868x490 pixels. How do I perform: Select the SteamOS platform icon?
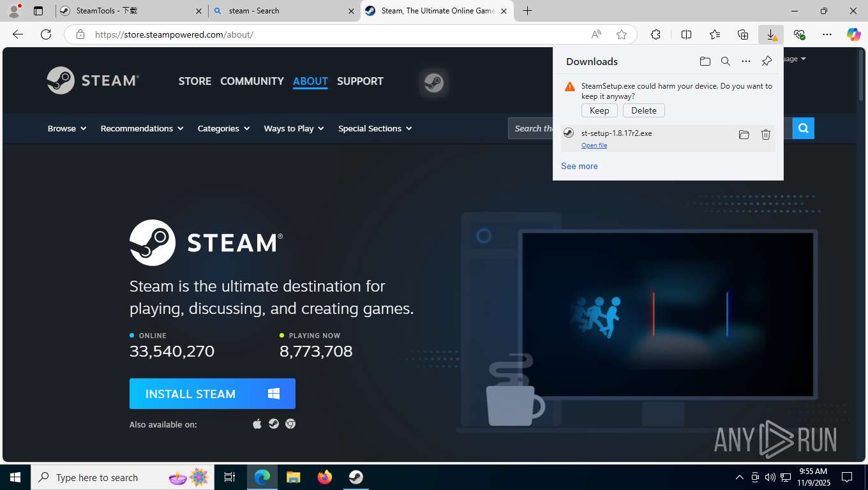tap(274, 424)
